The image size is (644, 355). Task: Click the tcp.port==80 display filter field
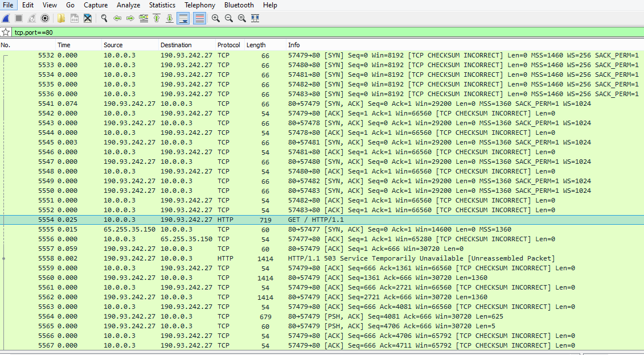point(285,32)
